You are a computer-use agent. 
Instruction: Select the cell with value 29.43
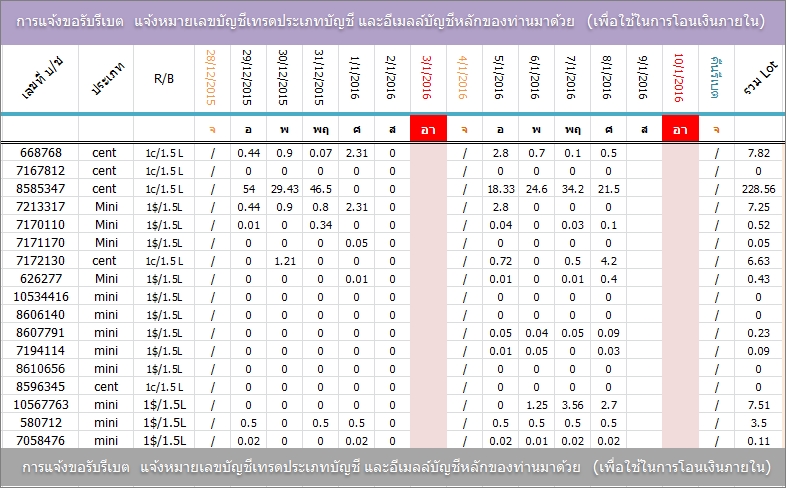click(x=284, y=189)
